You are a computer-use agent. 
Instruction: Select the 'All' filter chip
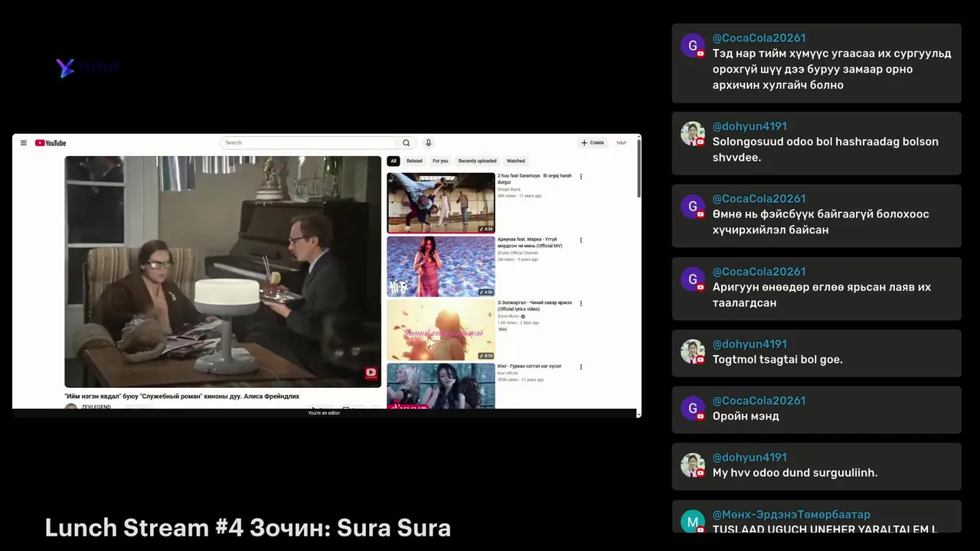[x=394, y=161]
